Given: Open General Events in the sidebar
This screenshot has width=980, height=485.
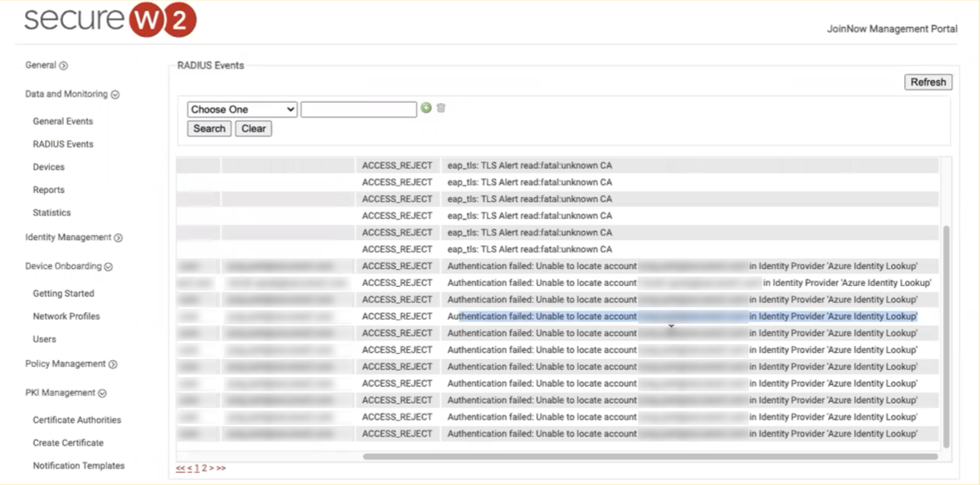Looking at the screenshot, I should coord(63,121).
